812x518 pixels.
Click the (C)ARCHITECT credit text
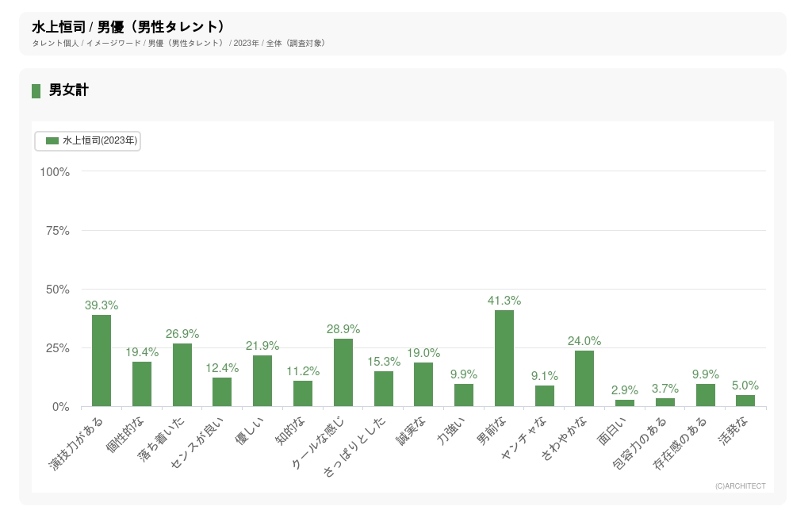740,486
